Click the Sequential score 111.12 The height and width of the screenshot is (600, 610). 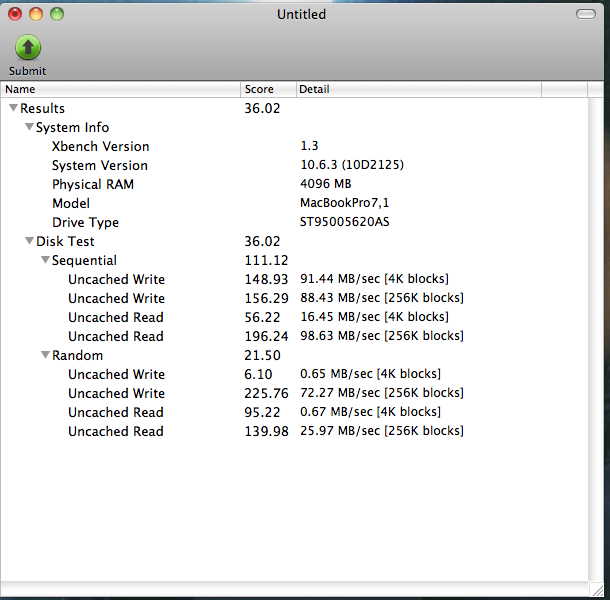click(x=266, y=260)
